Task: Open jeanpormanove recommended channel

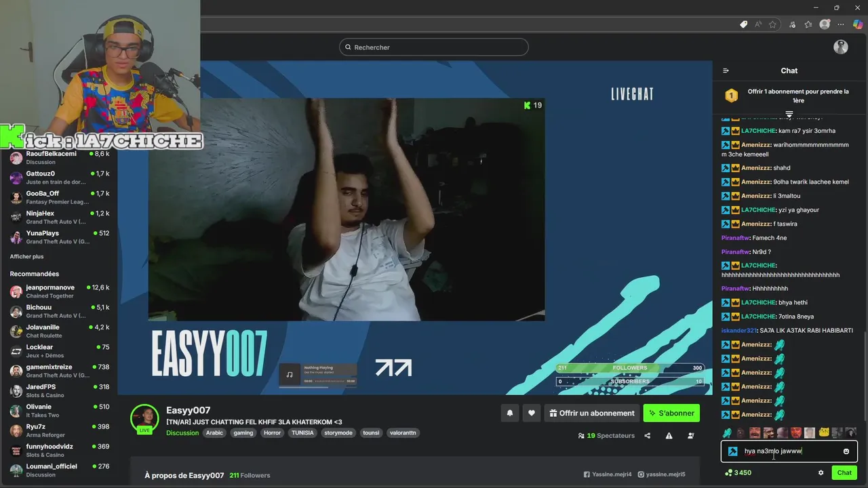Action: click(x=59, y=291)
